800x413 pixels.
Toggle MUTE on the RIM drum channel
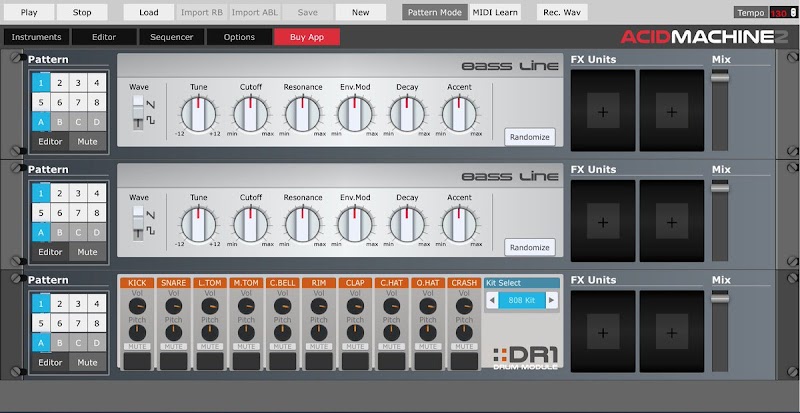tap(319, 347)
